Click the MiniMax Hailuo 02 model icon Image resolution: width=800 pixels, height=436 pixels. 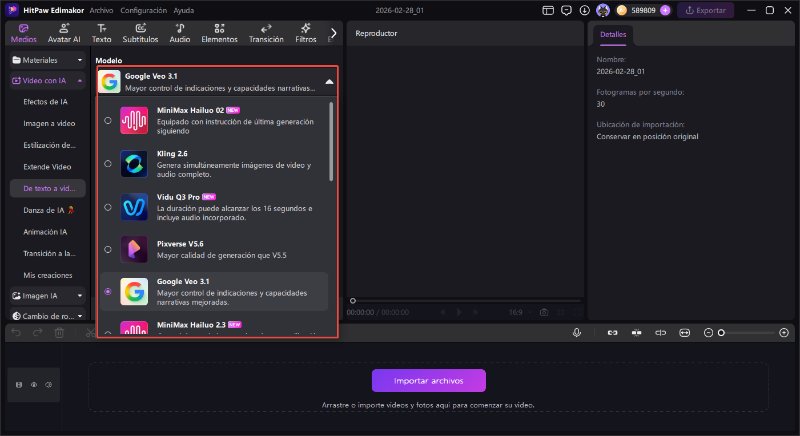click(134, 120)
